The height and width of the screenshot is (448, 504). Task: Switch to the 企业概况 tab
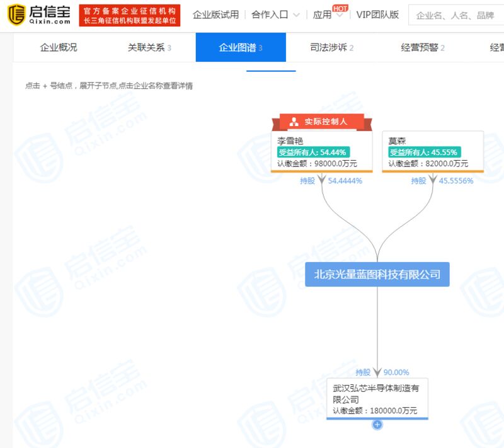tap(59, 47)
